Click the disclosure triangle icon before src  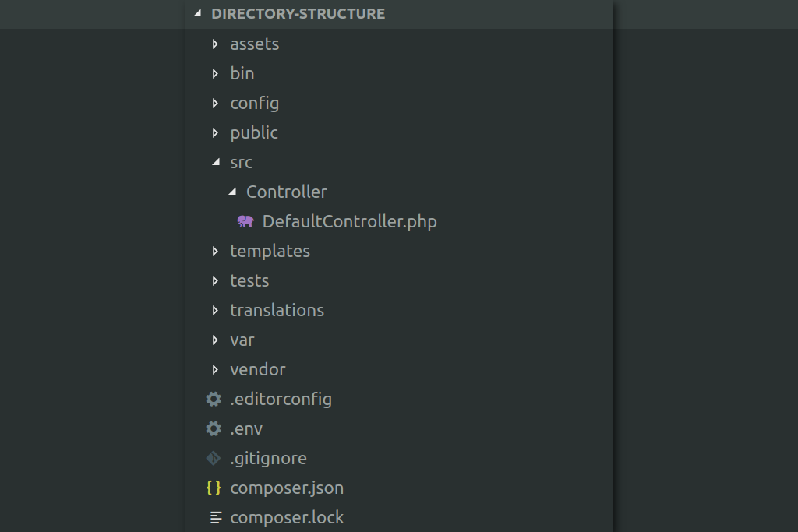tap(215, 162)
